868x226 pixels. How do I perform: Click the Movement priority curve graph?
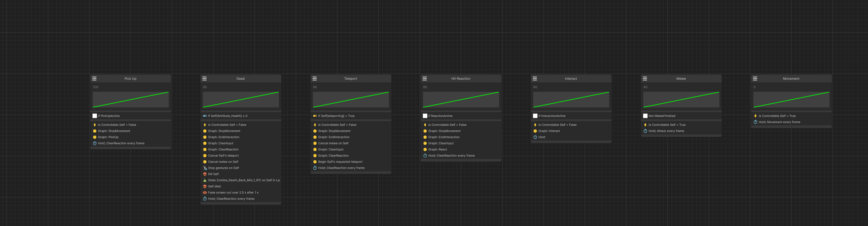791,99
